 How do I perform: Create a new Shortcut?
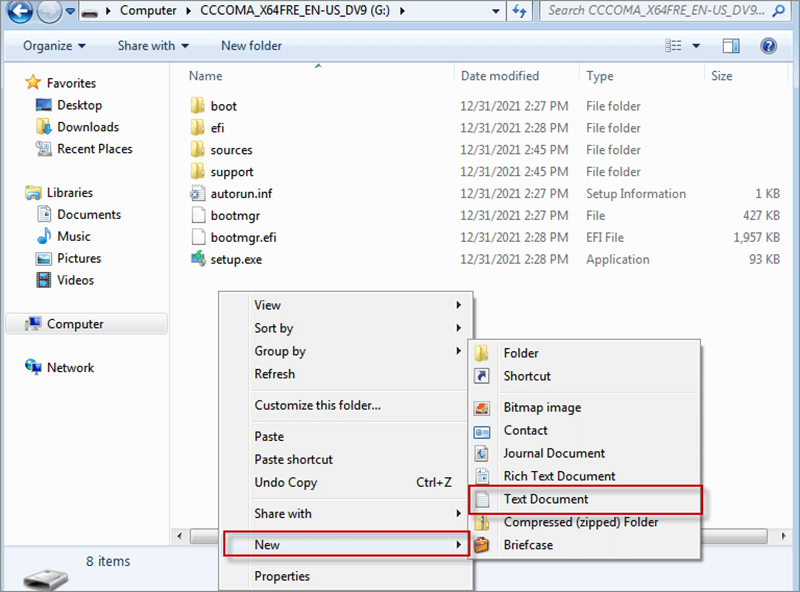(x=585, y=376)
